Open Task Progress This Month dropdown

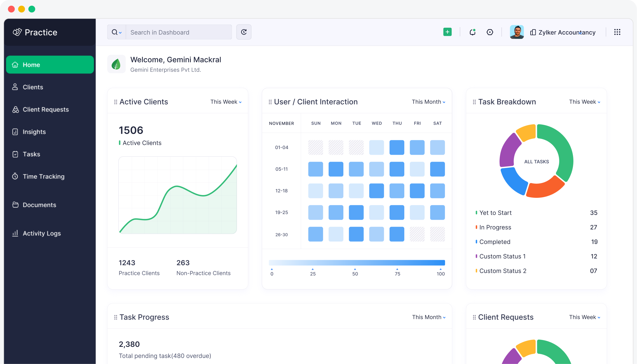tap(429, 317)
